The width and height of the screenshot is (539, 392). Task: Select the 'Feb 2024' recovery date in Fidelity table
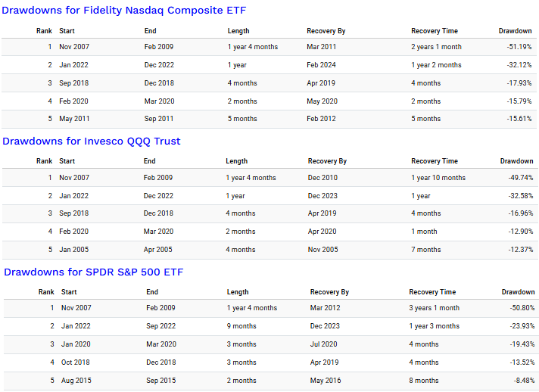[x=322, y=65]
